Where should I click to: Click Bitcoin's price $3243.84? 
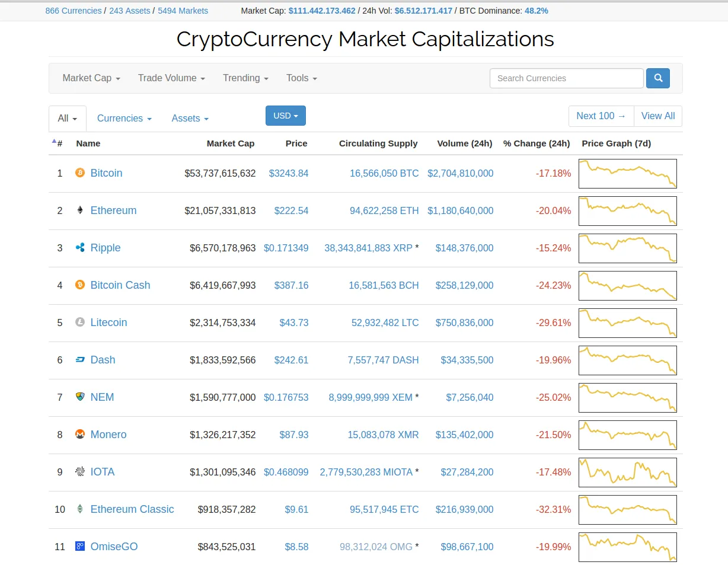point(289,173)
